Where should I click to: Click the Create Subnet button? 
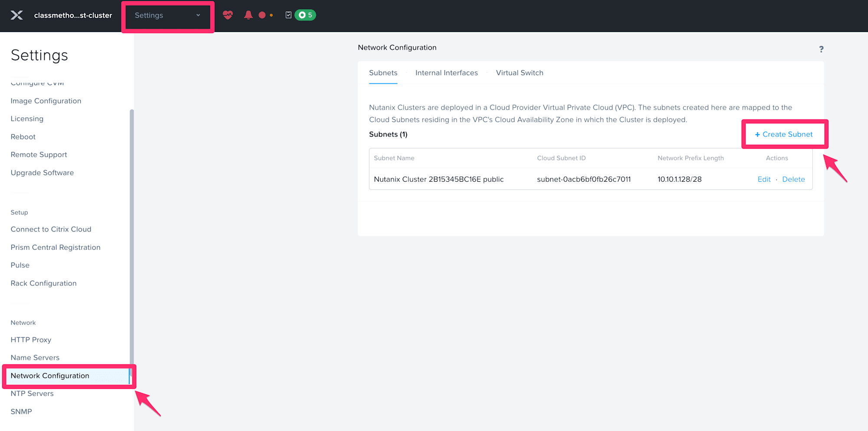(x=784, y=134)
